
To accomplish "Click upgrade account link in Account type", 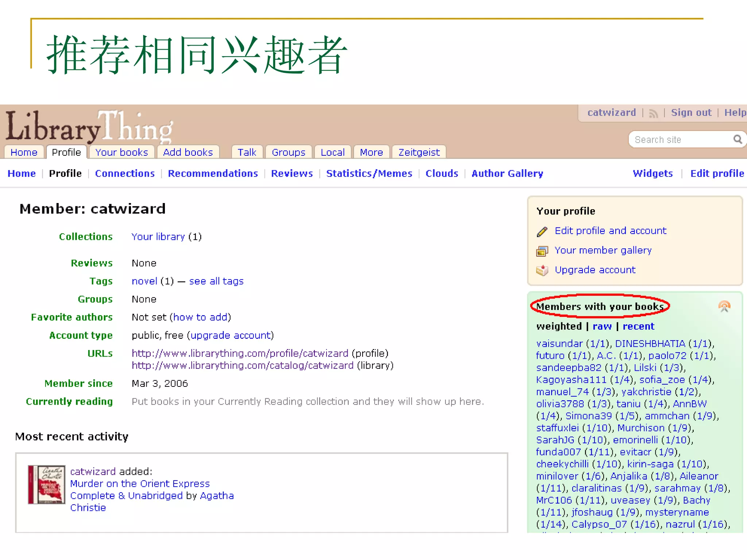I will (x=231, y=335).
